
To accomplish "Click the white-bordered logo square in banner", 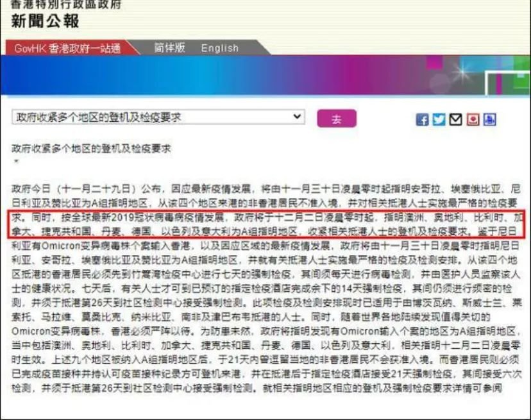I will pos(508,83).
